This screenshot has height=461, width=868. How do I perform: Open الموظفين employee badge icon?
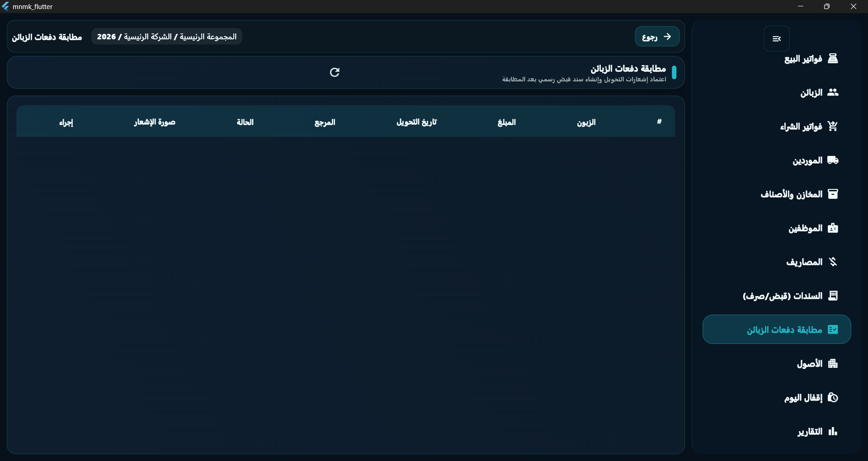tap(833, 228)
